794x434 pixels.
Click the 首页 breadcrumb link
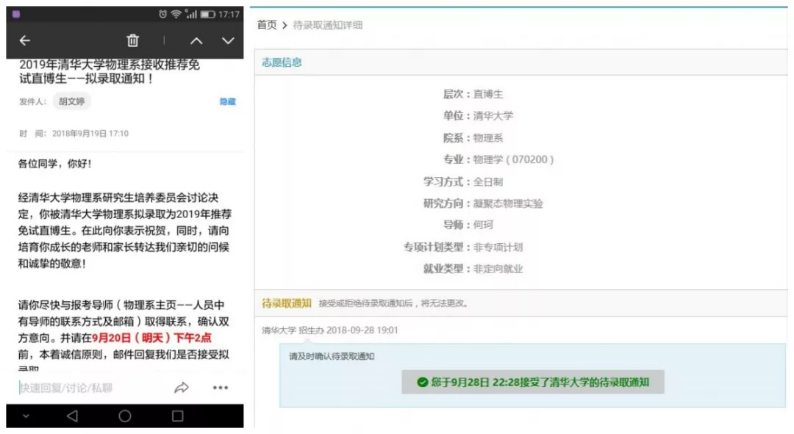pos(267,25)
